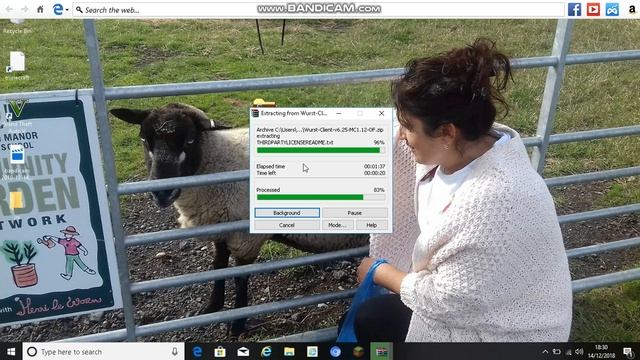Show hidden system tray icons

coord(545,351)
